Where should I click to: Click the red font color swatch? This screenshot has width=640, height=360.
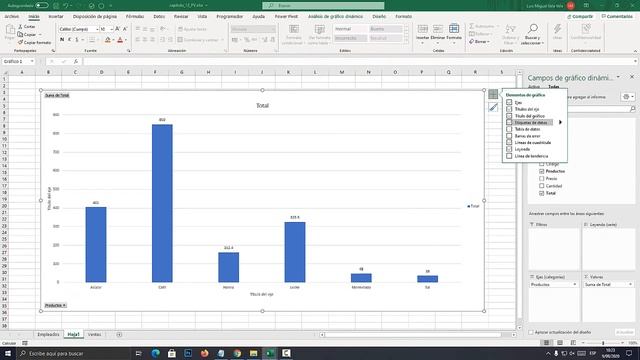point(120,40)
